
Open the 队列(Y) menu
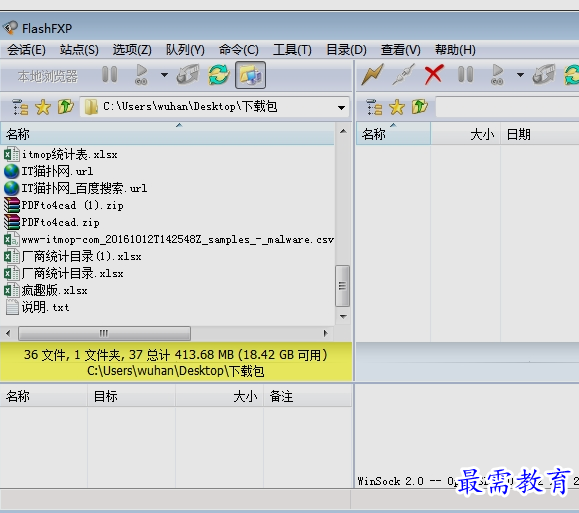point(185,49)
